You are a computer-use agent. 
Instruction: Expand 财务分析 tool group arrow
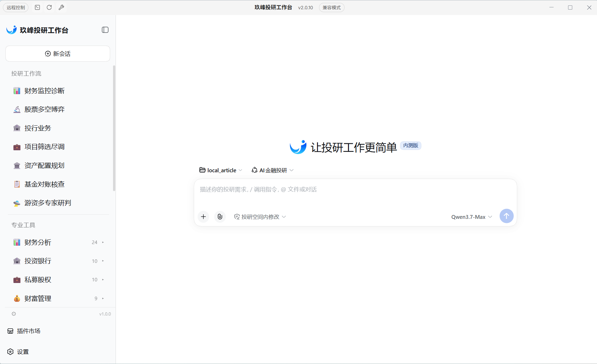point(103,242)
